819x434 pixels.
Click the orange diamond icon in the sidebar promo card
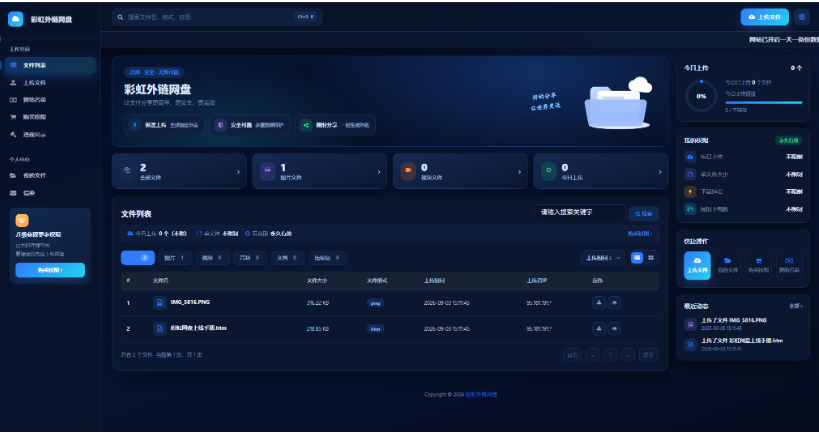tap(22, 220)
